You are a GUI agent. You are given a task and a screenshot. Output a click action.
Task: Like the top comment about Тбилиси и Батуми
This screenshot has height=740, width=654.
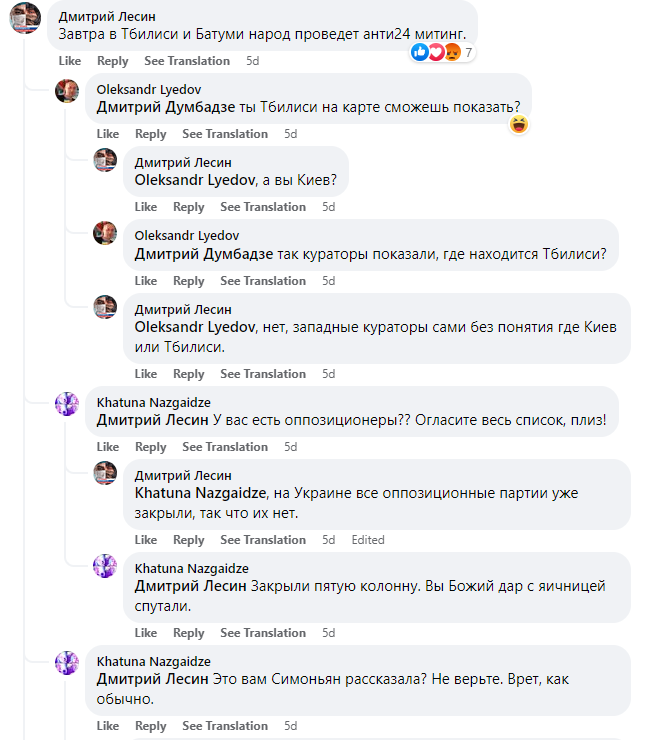pyautogui.click(x=69, y=61)
